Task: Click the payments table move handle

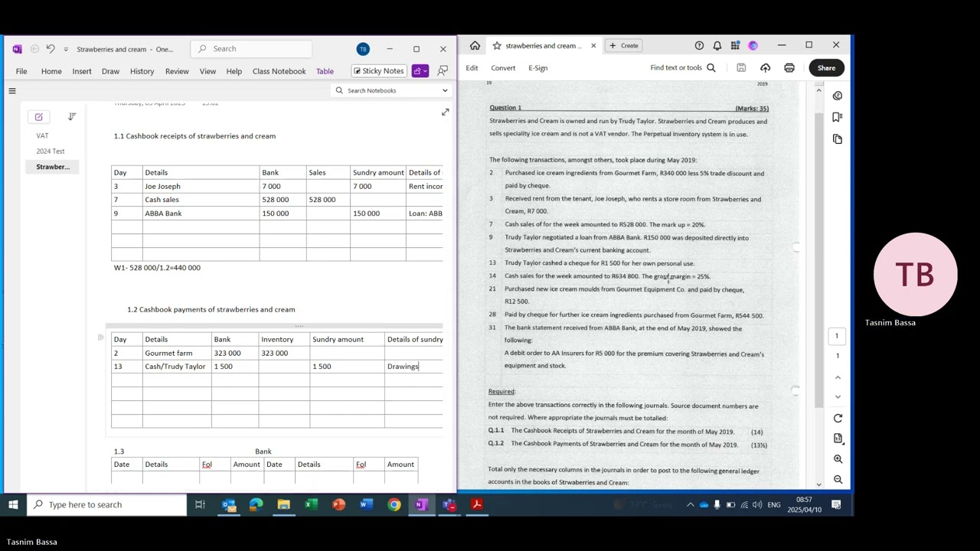Action: 101,337
